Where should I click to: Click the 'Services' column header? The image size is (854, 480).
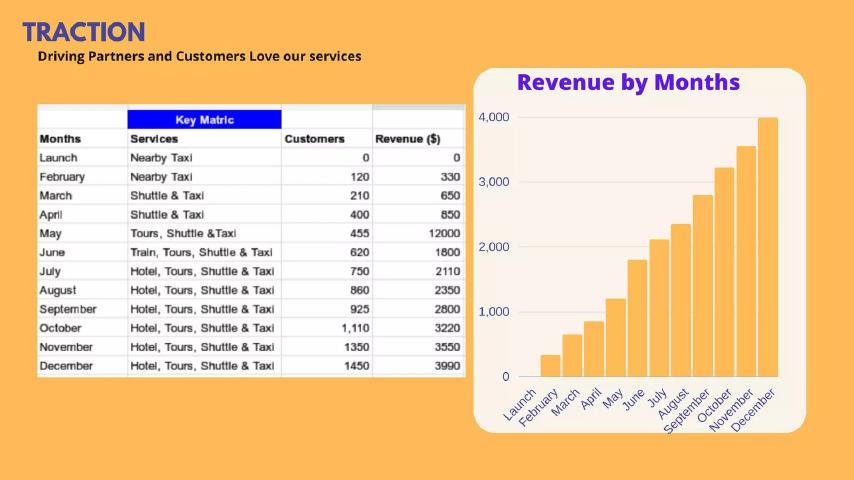pos(154,139)
